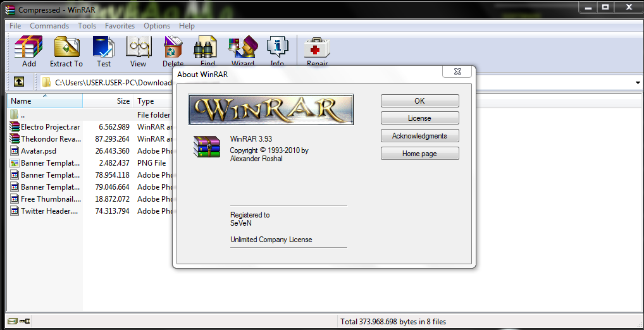The width and height of the screenshot is (644, 330).
Task: Click the WinRAR title bar app icon
Action: (x=11, y=9)
